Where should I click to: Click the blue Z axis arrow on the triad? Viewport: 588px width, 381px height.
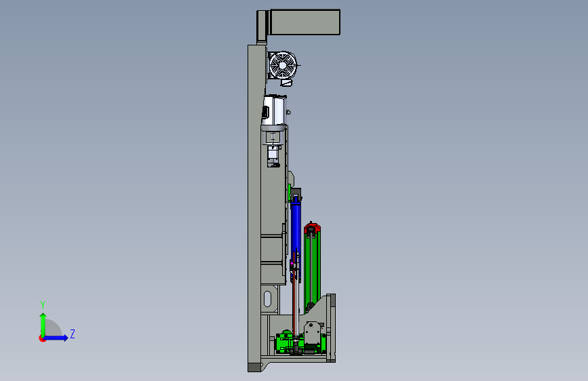pos(56,338)
